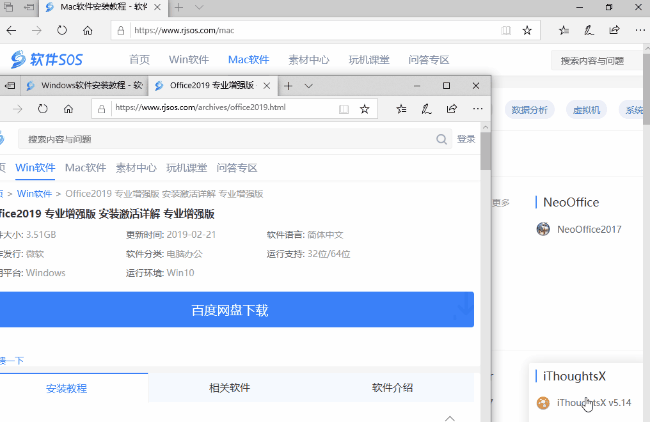
Task: Open add notes pen in front Office2019 window
Action: [x=426, y=109]
